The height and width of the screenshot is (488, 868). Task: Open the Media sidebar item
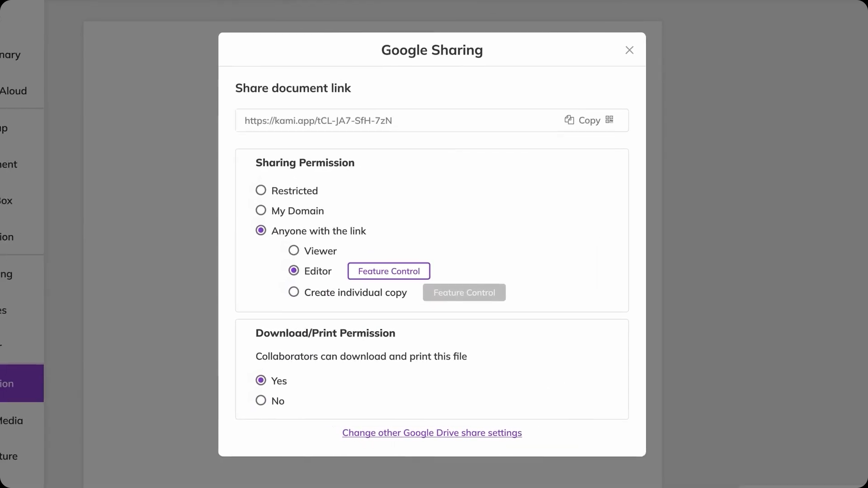pyautogui.click(x=11, y=421)
